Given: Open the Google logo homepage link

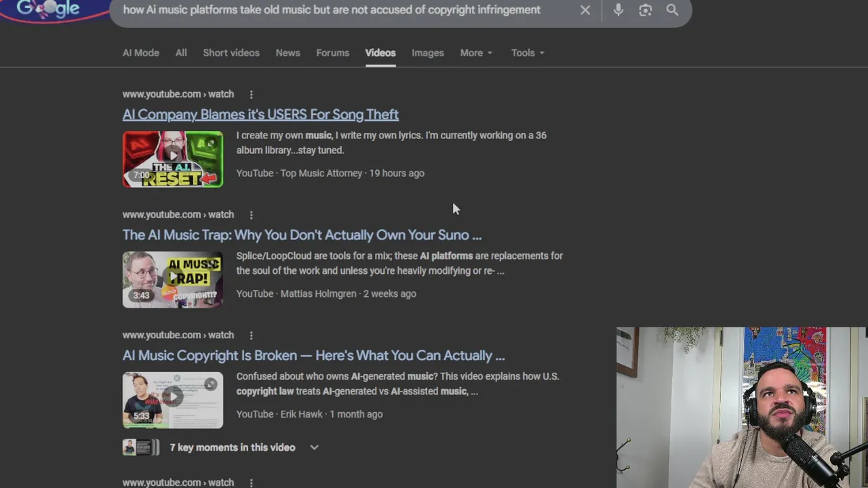Looking at the screenshot, I should click(47, 9).
